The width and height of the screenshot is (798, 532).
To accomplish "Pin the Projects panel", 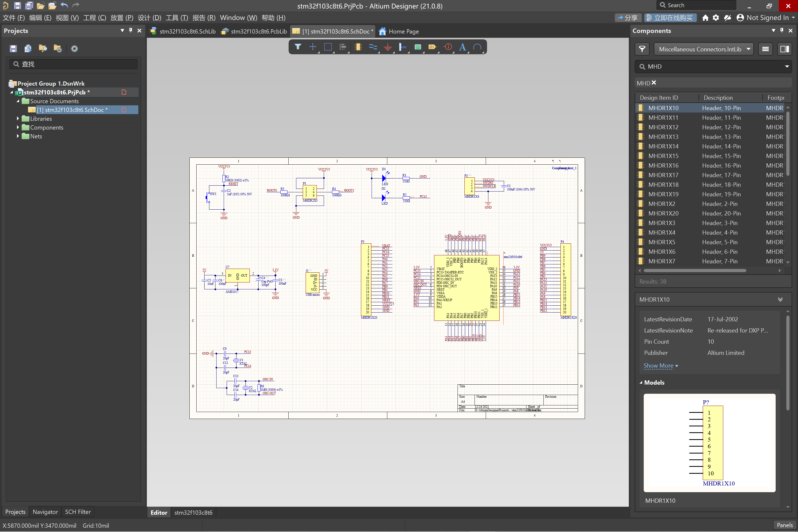I will 130,30.
